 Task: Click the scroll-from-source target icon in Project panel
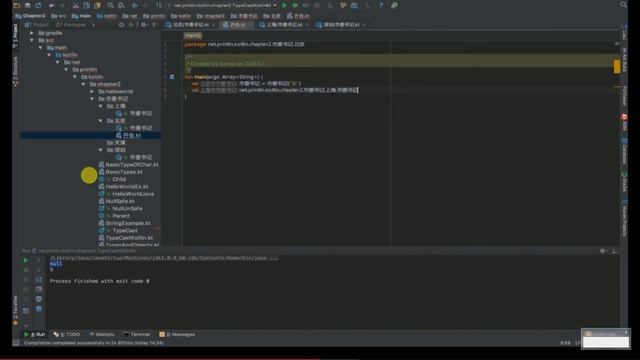(x=121, y=25)
